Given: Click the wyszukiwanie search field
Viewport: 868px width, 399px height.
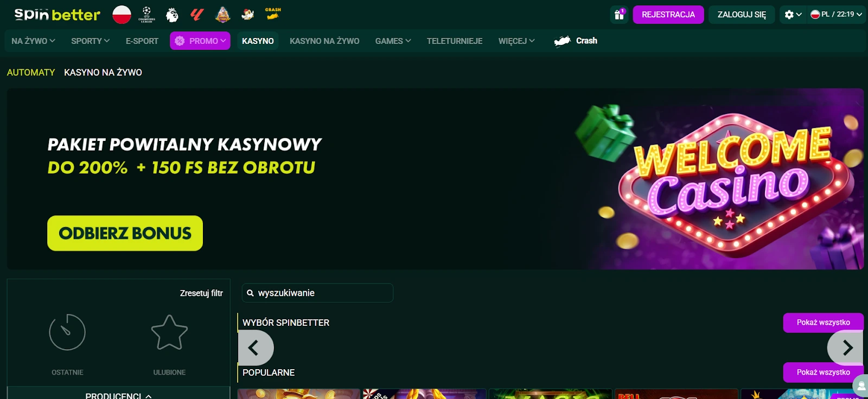Looking at the screenshot, I should pos(317,293).
